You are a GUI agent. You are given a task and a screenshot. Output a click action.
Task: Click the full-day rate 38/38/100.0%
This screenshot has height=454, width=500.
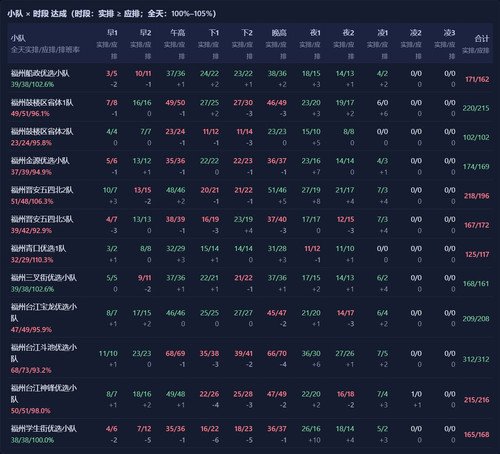pos(32,440)
